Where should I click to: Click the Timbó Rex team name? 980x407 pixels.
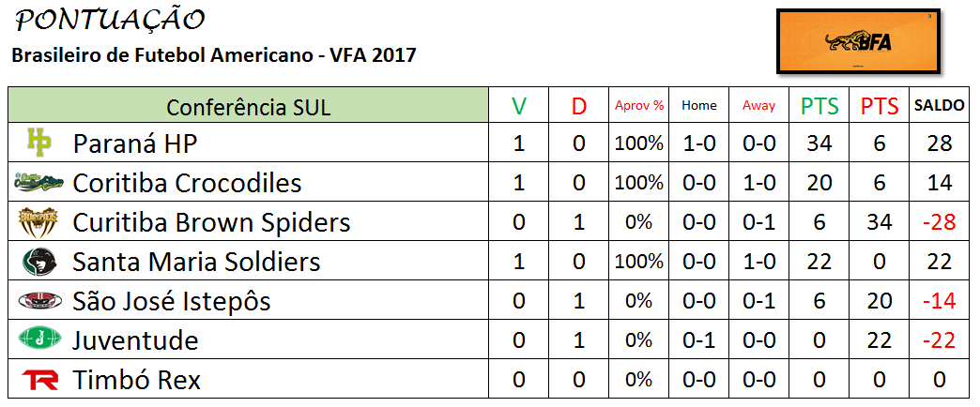[x=136, y=380]
